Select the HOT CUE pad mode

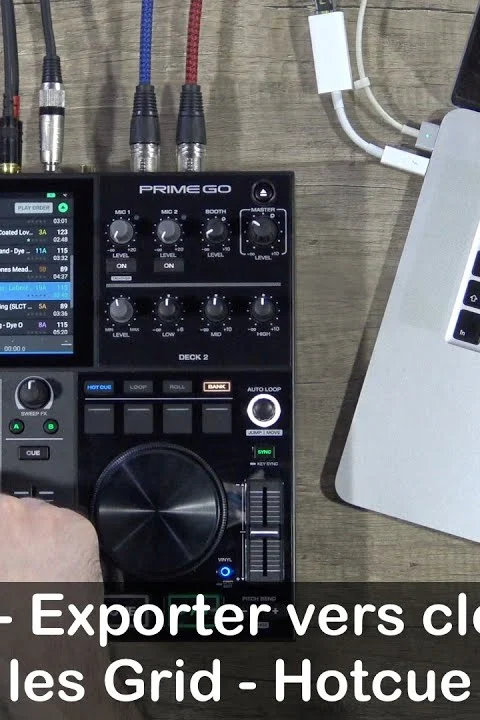(99, 387)
